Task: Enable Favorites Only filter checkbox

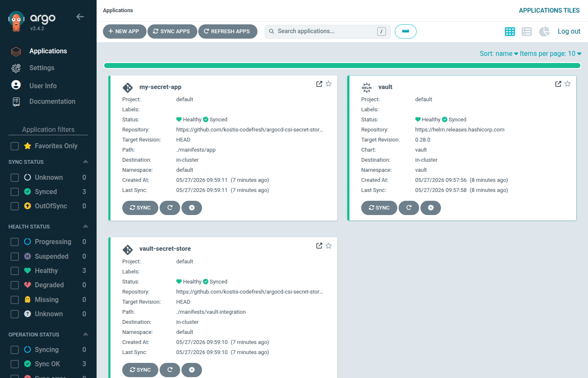Action: click(x=15, y=146)
